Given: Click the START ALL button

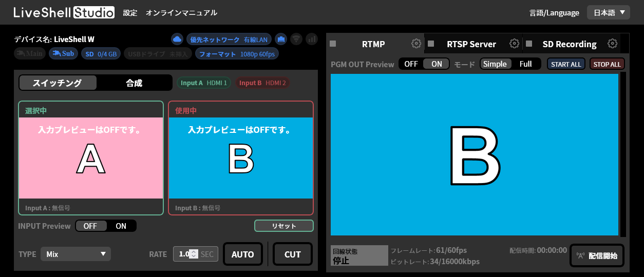Looking at the screenshot, I should (566, 64).
